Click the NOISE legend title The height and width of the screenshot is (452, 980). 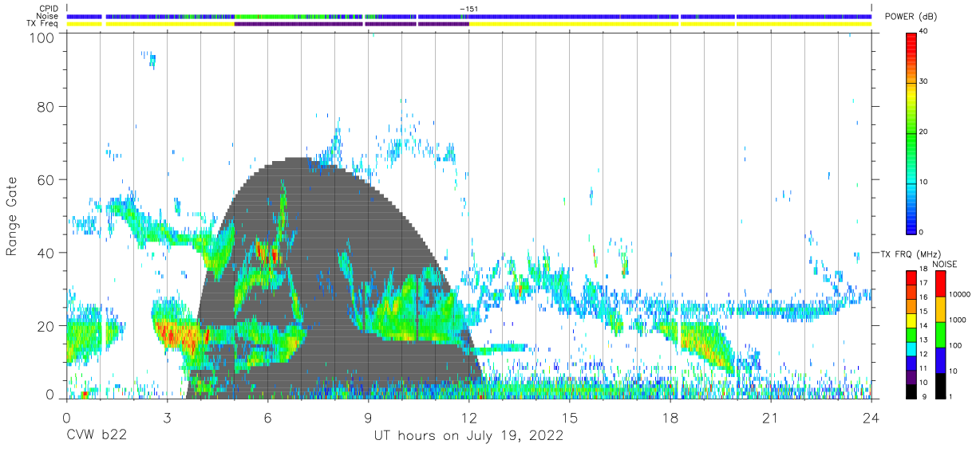tap(945, 264)
